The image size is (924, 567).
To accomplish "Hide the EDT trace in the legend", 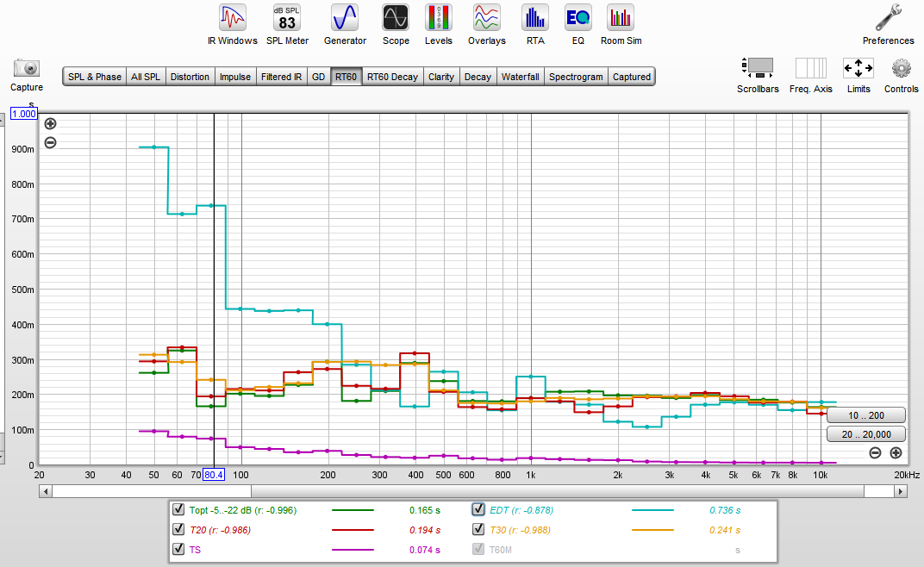I will pos(478,509).
